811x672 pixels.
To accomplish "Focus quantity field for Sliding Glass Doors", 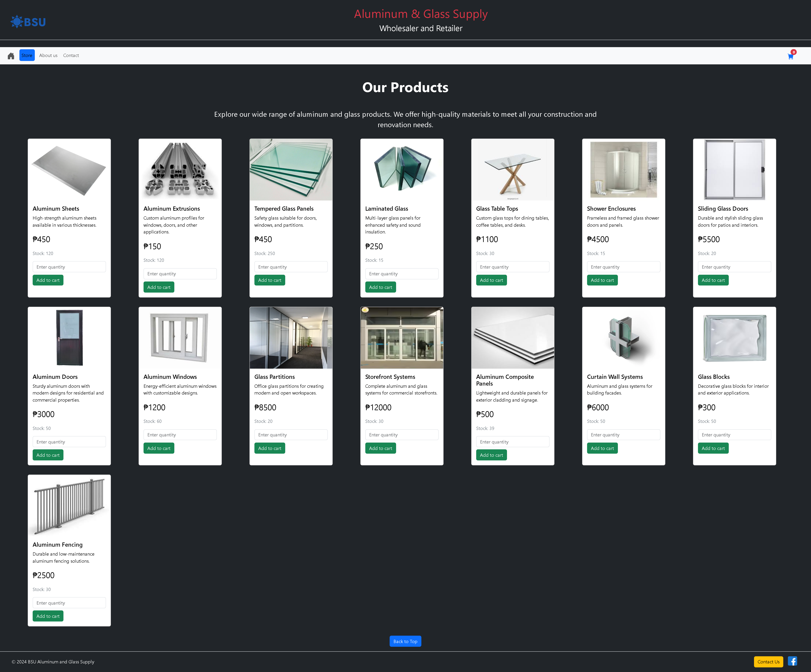I will (734, 267).
